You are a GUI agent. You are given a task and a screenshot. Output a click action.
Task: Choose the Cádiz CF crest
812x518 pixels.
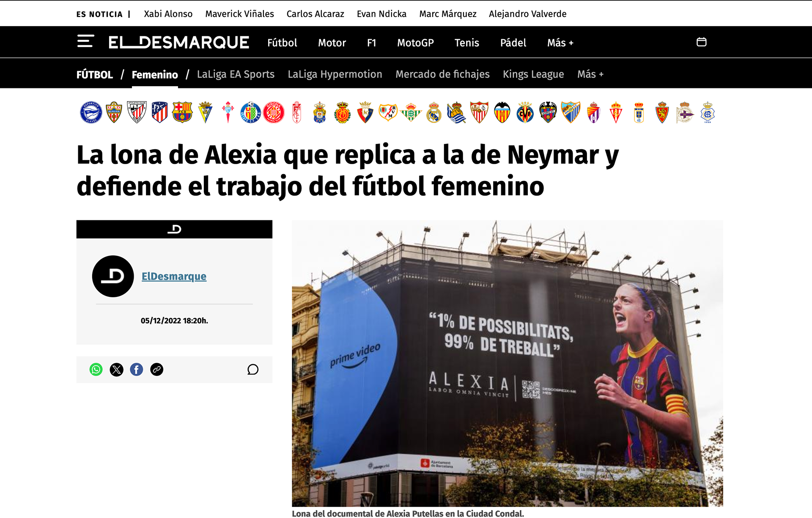pyautogui.click(x=205, y=112)
